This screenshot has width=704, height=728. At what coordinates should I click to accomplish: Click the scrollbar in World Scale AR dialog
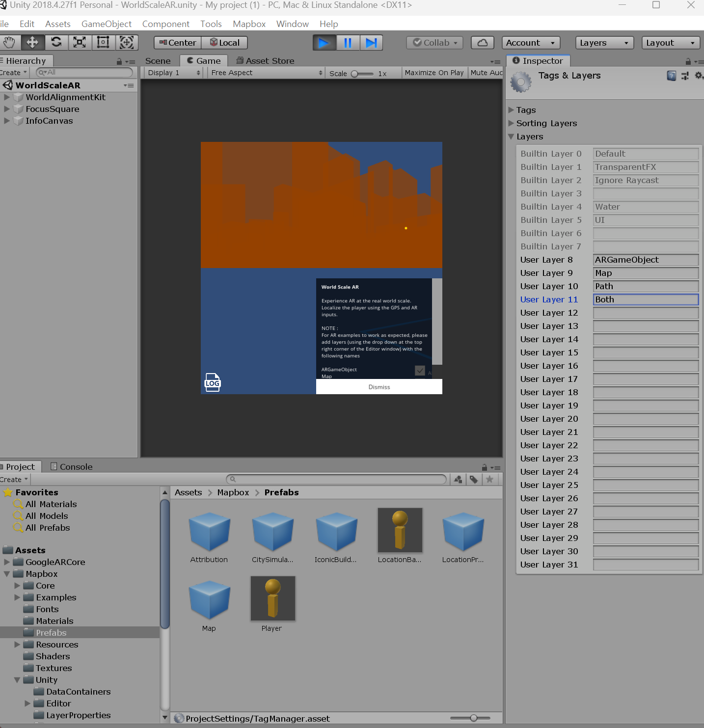click(x=437, y=322)
